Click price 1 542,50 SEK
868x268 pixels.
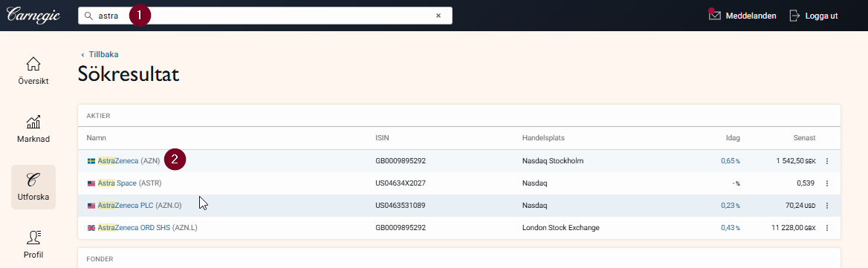point(796,161)
